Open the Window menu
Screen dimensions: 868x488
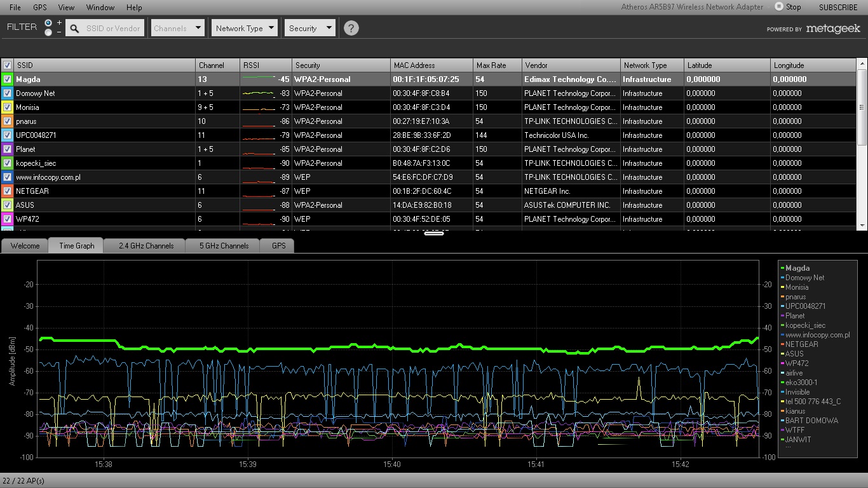pos(100,7)
